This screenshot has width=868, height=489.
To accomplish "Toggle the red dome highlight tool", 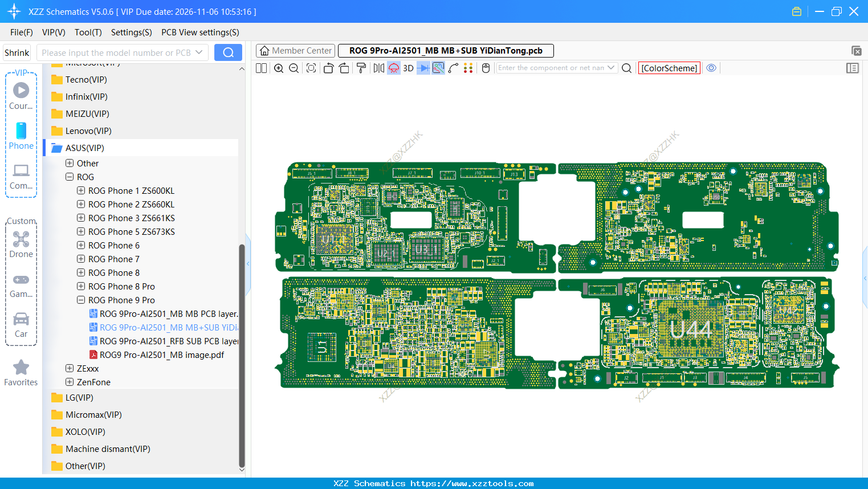I will click(394, 68).
